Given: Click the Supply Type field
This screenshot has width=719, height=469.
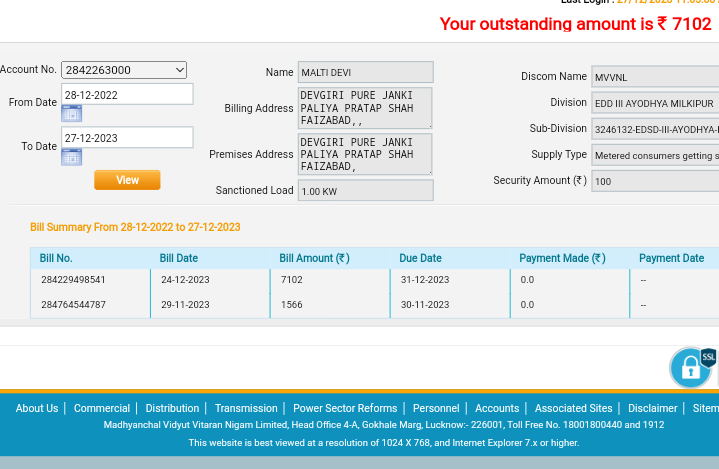Looking at the screenshot, I should point(655,155).
